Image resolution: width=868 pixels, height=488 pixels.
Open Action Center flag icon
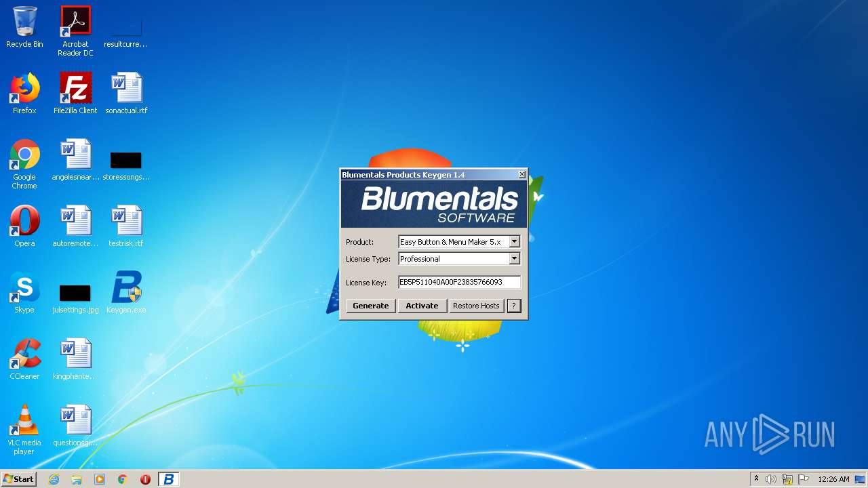point(804,479)
